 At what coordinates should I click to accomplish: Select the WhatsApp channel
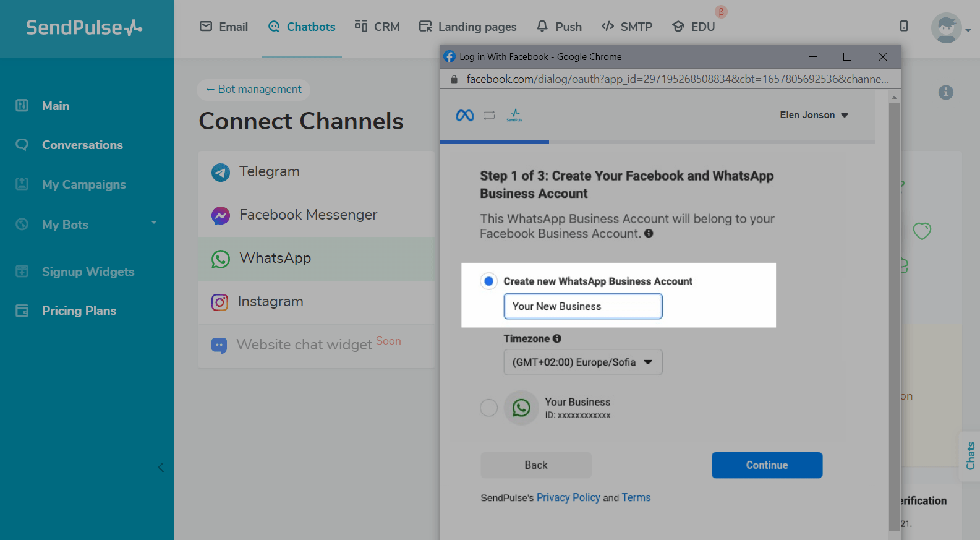316,259
